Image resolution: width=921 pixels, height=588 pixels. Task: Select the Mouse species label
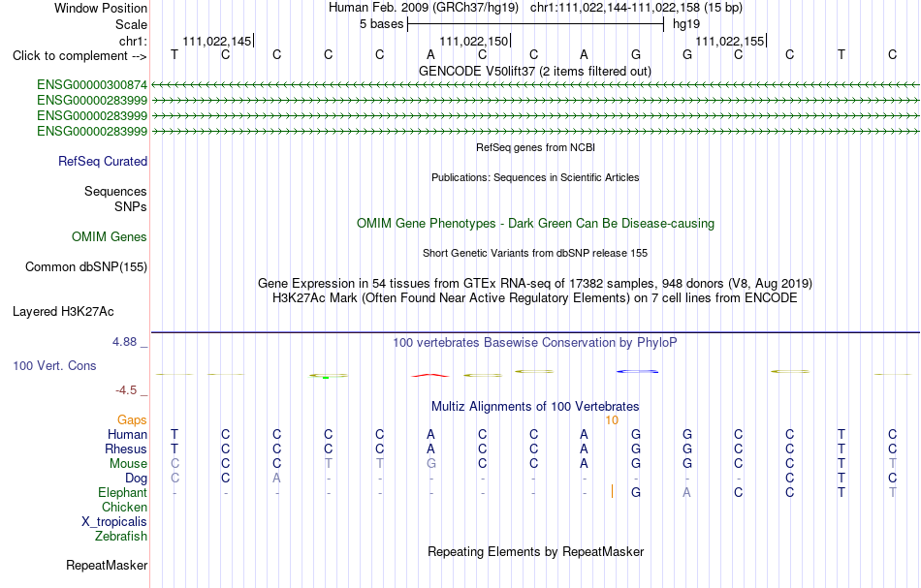(128, 464)
